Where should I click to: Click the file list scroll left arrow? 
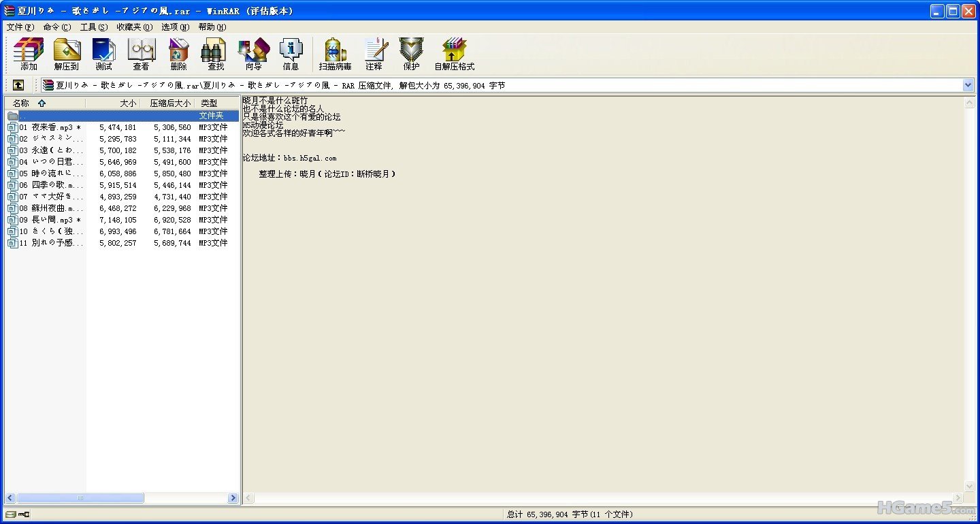pos(10,498)
